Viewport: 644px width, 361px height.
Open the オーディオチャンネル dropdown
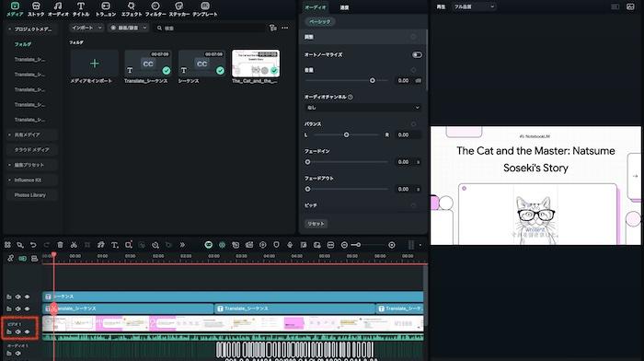coord(363,108)
